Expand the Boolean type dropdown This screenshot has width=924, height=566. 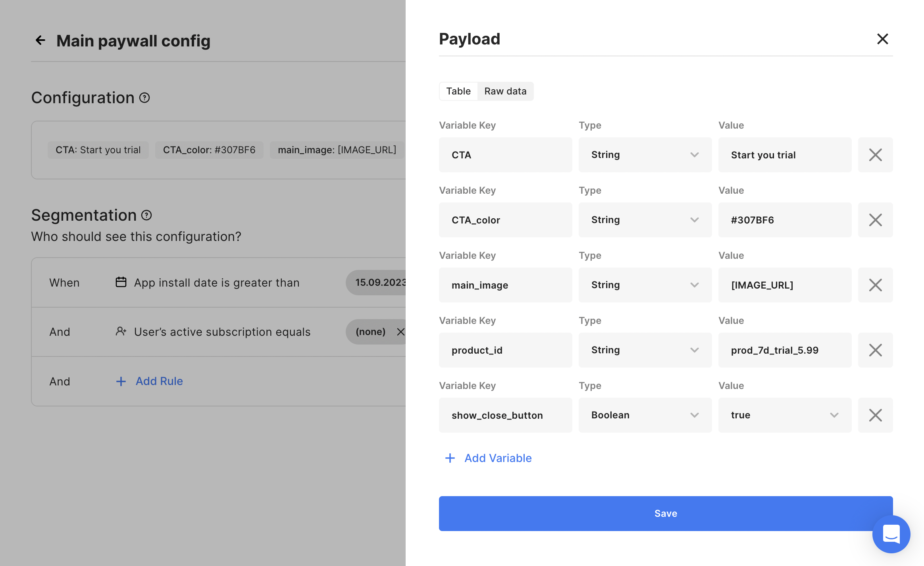coord(645,415)
